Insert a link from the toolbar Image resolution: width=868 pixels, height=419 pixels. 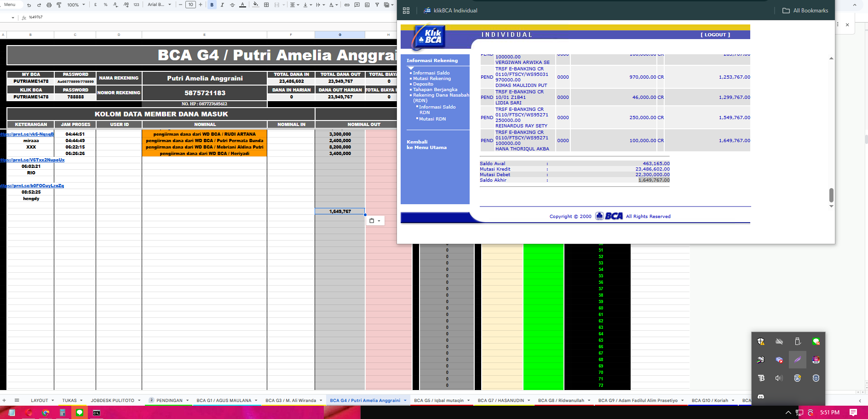pyautogui.click(x=347, y=5)
